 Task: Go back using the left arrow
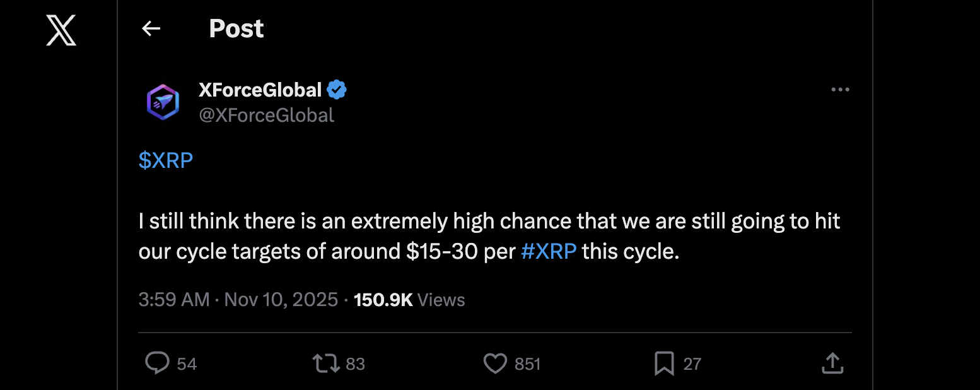151,28
